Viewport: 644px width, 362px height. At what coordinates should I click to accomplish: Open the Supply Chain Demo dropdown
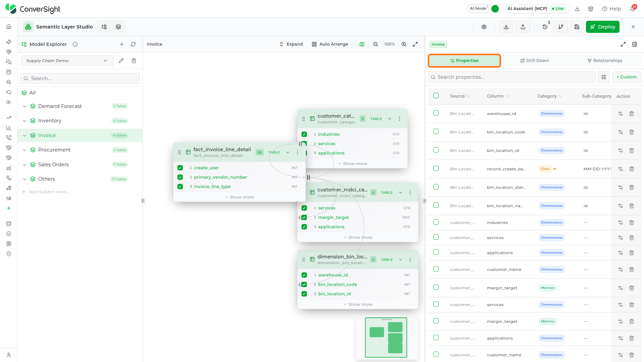67,61
